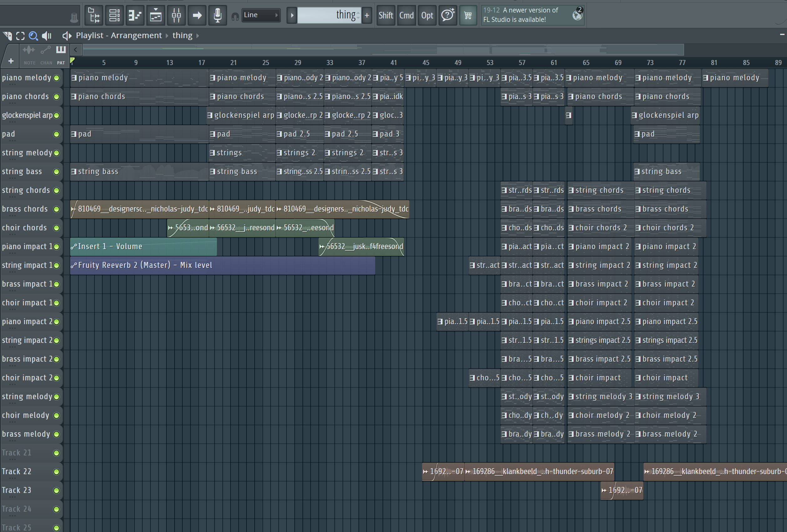Mute the piano melody track
This screenshot has height=532, width=787.
57,78
